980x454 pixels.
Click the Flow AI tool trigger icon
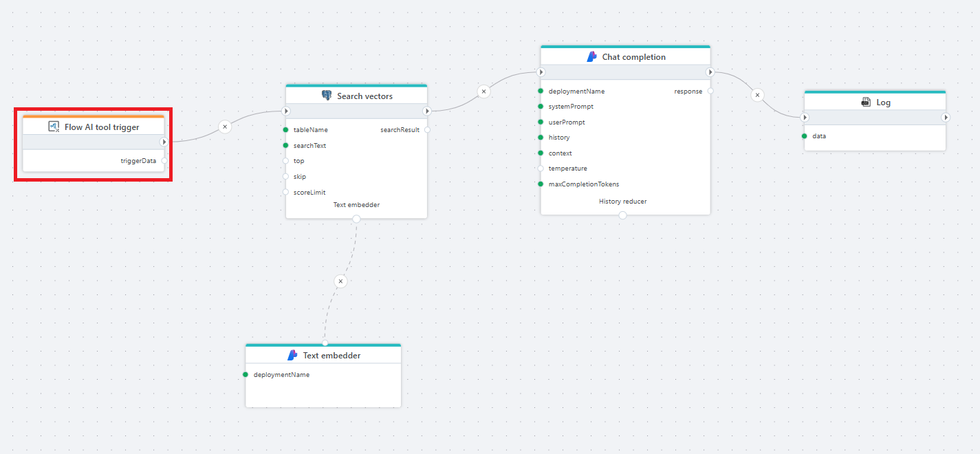(x=54, y=127)
